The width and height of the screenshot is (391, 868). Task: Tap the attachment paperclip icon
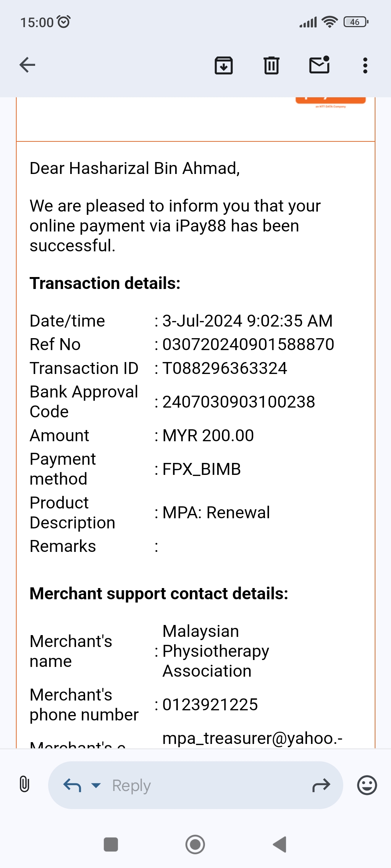(x=24, y=785)
